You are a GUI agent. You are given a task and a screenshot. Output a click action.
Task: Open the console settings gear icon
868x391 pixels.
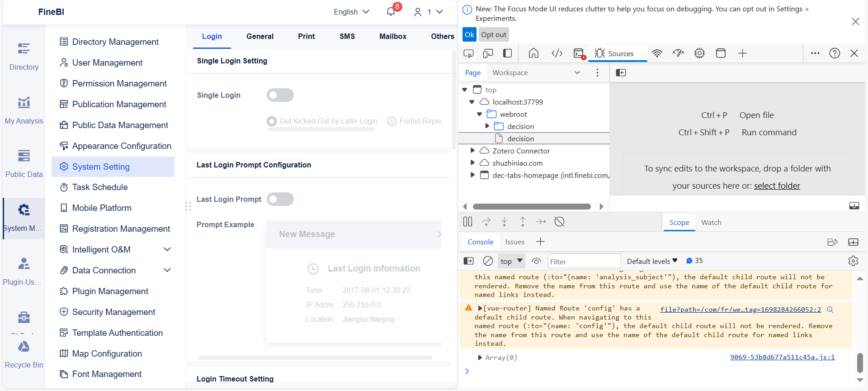tap(853, 261)
